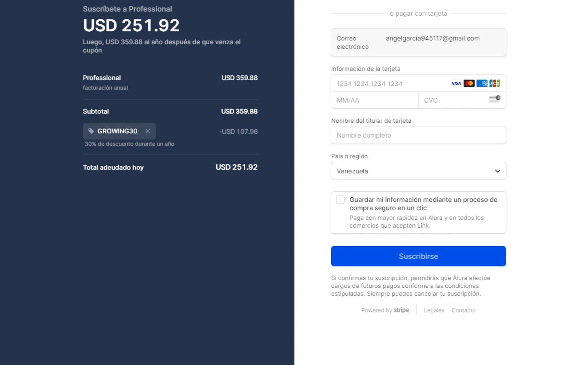Screen dimensions: 588x365
Task: Click the Visa card logo
Action: point(456,83)
